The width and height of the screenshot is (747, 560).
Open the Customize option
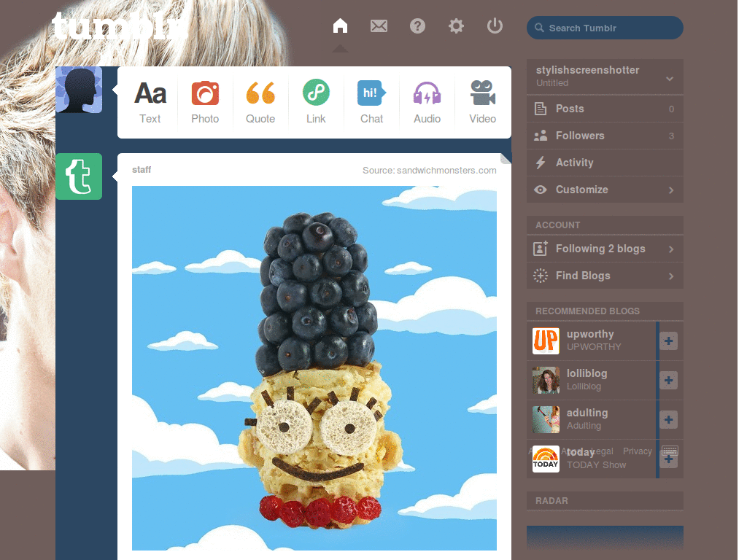605,190
